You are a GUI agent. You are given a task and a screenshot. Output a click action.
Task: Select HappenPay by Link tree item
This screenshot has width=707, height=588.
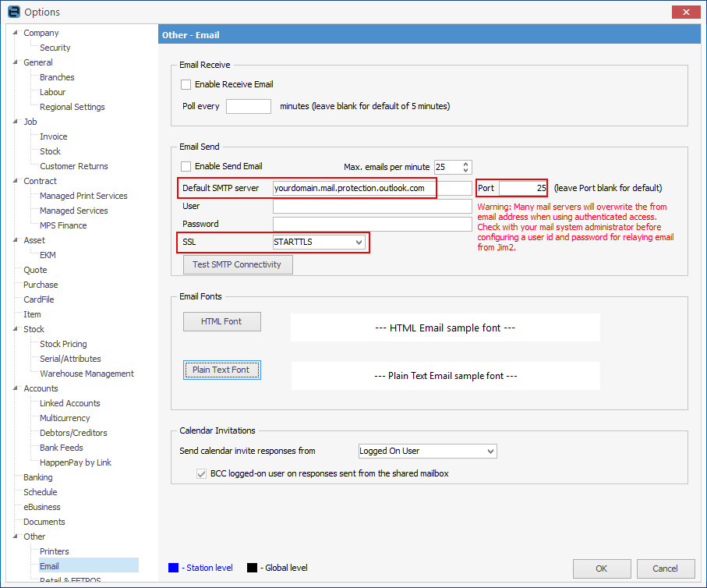[x=76, y=462]
